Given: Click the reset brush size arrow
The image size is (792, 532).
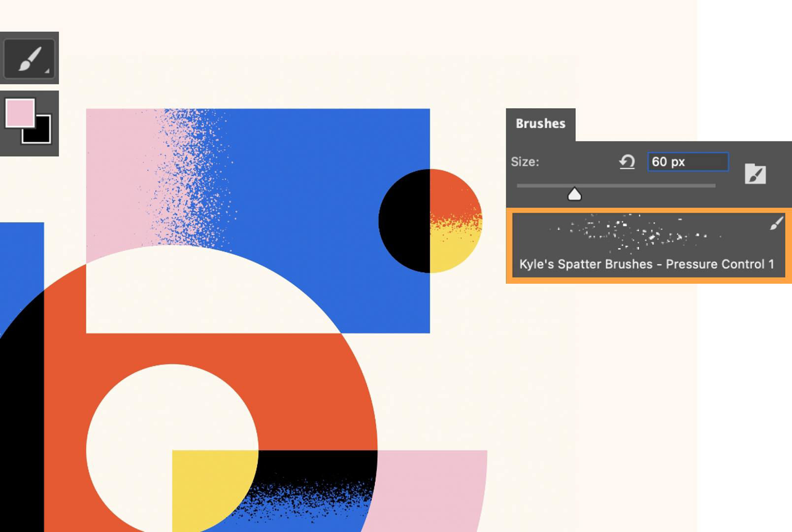Looking at the screenshot, I should click(626, 162).
